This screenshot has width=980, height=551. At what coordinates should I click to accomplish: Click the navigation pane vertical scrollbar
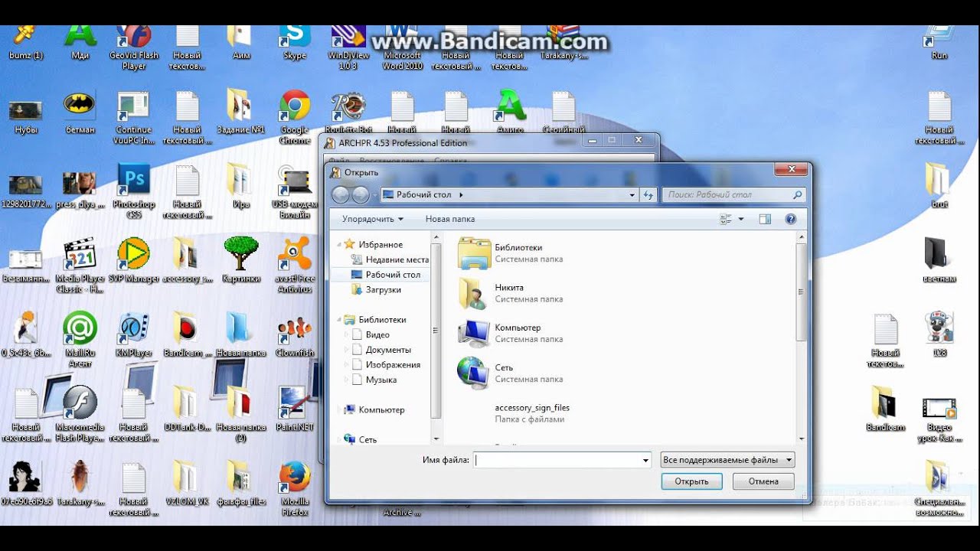coord(436,338)
